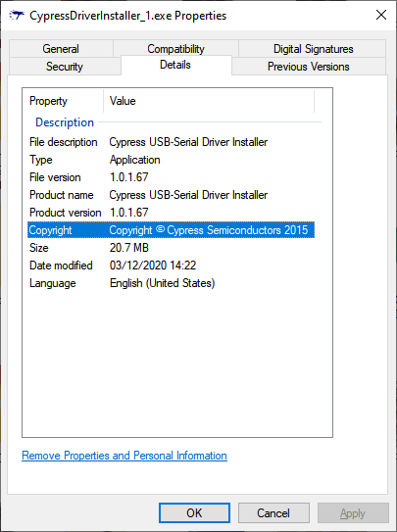Click the '03/12/2020 14:22' date value

[x=153, y=266]
